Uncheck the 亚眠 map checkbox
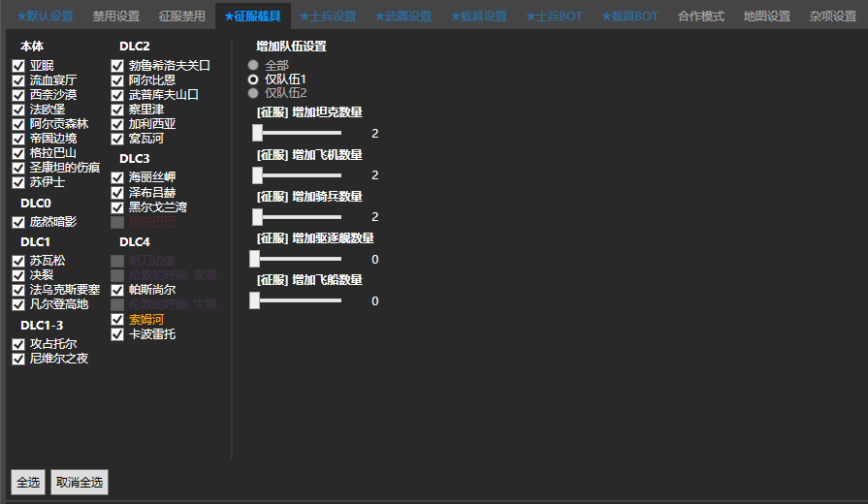This screenshot has width=868, height=504. click(x=18, y=66)
